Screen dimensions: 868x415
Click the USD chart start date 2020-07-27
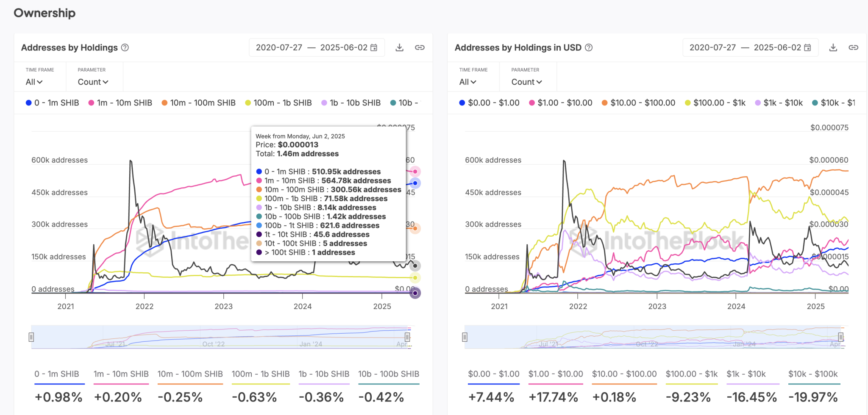click(x=712, y=47)
